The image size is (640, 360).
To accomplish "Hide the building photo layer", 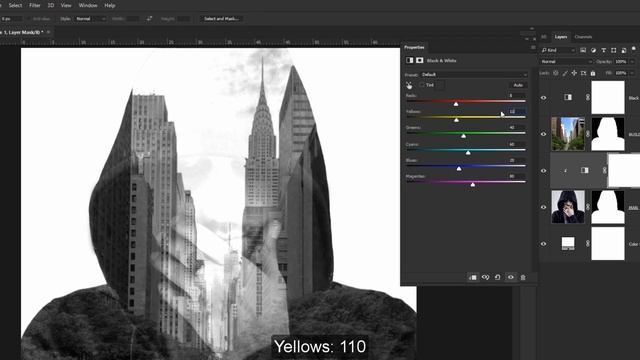I will [544, 134].
